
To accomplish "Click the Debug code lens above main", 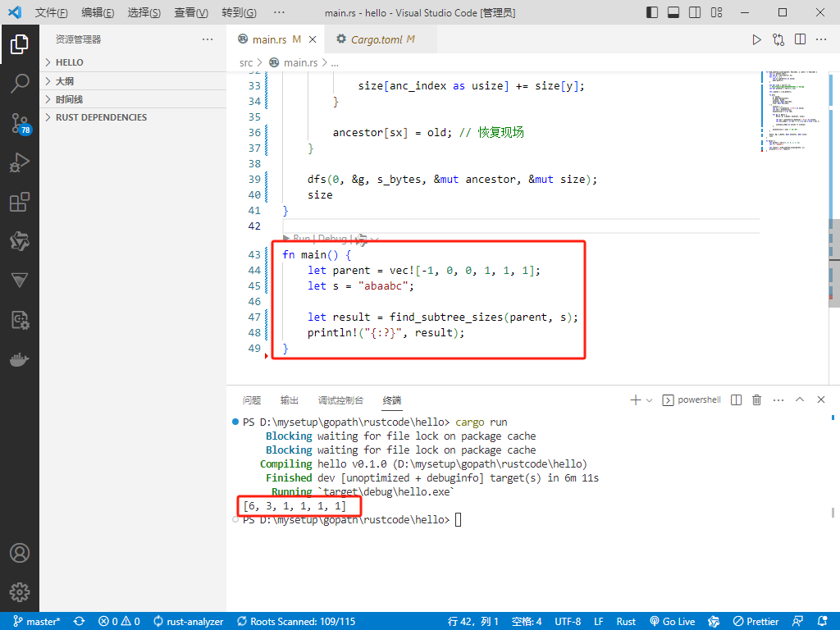I will [332, 239].
